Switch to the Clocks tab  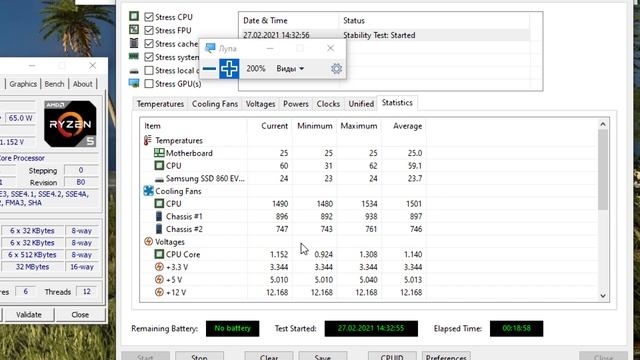tap(328, 104)
